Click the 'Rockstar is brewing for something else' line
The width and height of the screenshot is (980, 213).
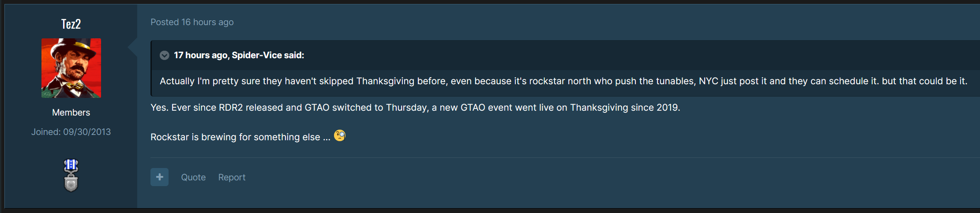coord(240,137)
